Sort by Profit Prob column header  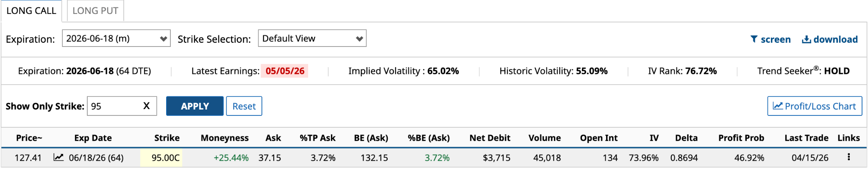coord(741,138)
